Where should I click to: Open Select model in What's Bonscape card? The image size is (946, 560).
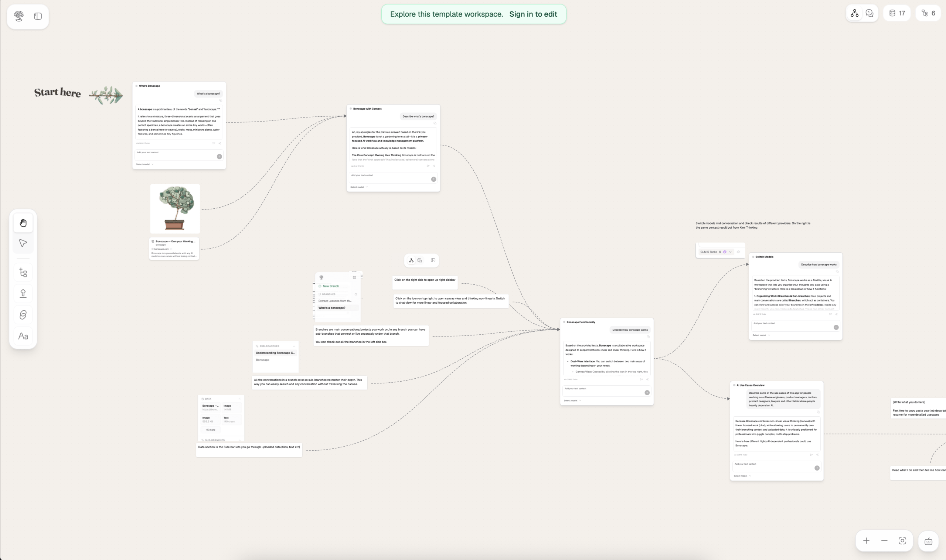coord(144,164)
